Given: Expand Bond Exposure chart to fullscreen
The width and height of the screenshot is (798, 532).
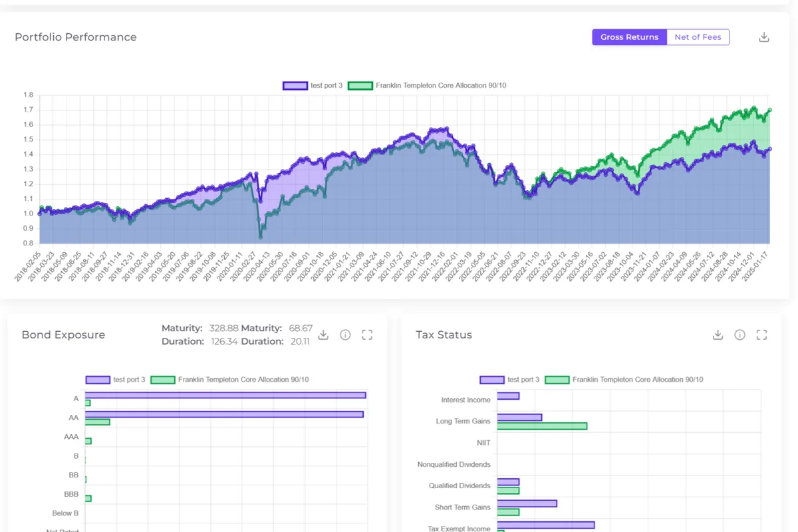Looking at the screenshot, I should pyautogui.click(x=367, y=334).
